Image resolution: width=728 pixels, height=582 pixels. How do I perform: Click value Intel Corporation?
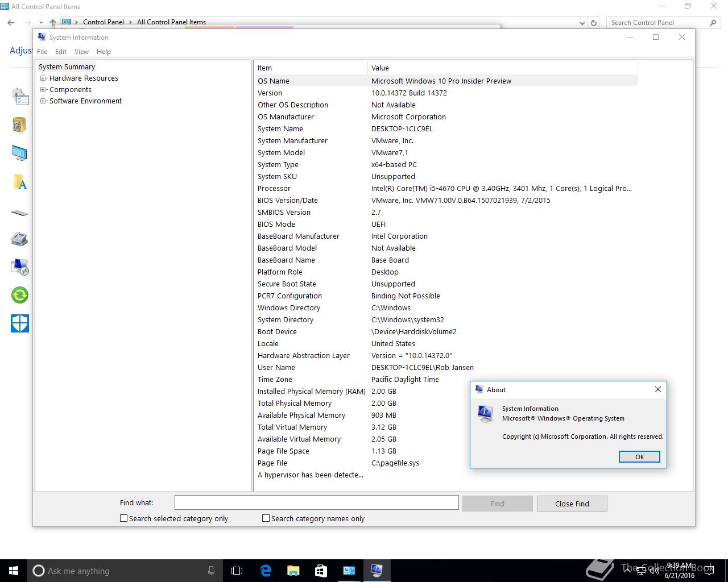click(399, 236)
